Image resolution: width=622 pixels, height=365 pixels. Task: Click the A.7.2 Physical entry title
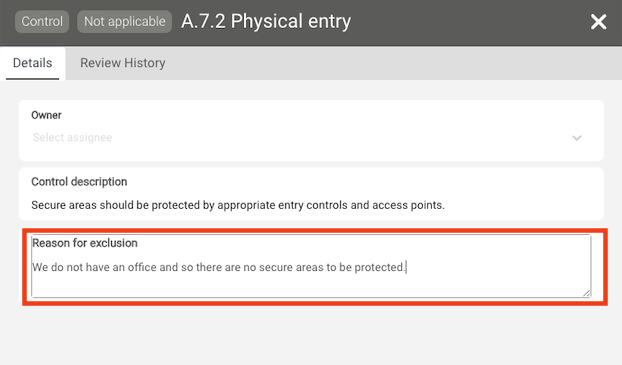click(x=266, y=21)
